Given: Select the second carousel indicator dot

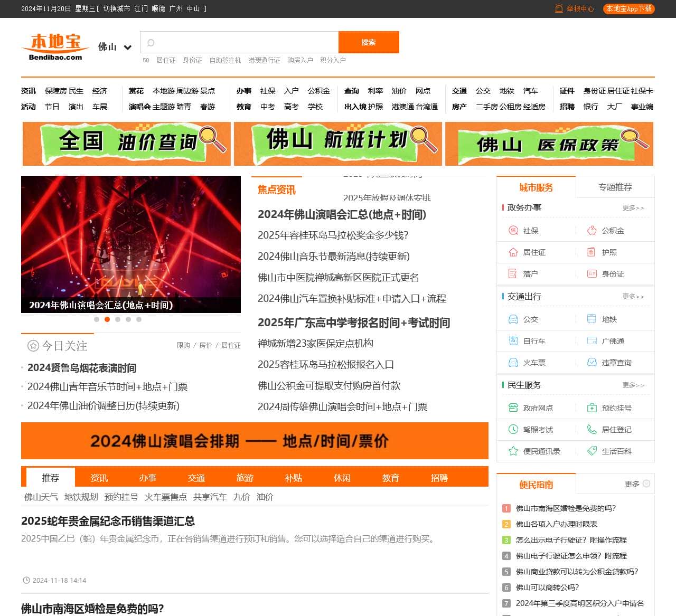Looking at the screenshot, I should (x=107, y=319).
